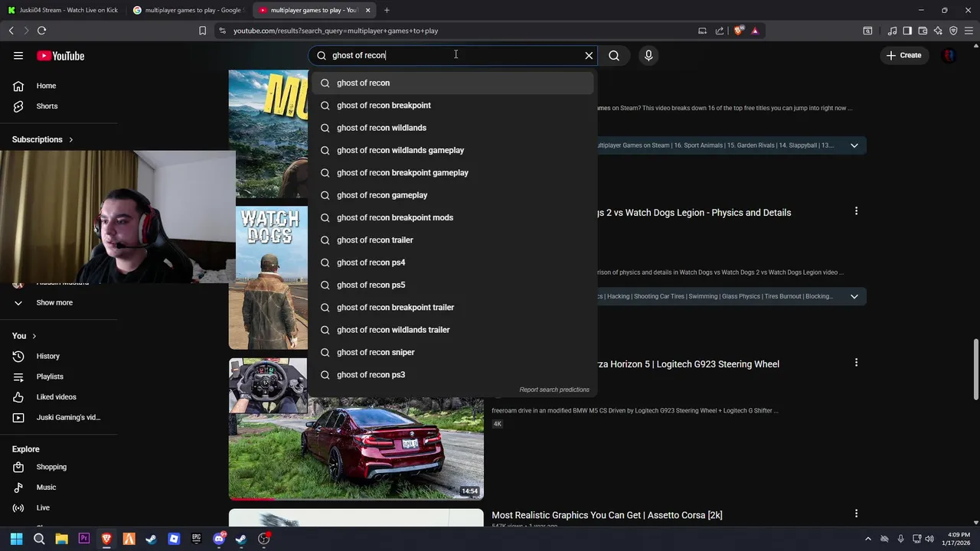The height and width of the screenshot is (551, 980).
Task: Open options menu for Assetto Corsa video
Action: [856, 514]
